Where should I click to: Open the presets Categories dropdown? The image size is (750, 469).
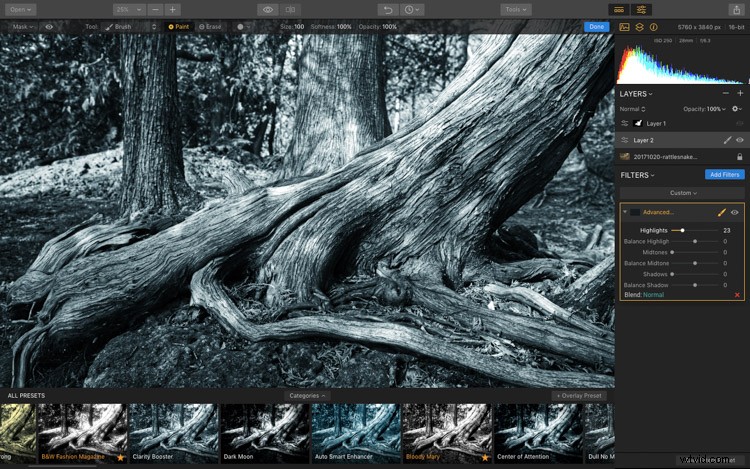coord(308,396)
